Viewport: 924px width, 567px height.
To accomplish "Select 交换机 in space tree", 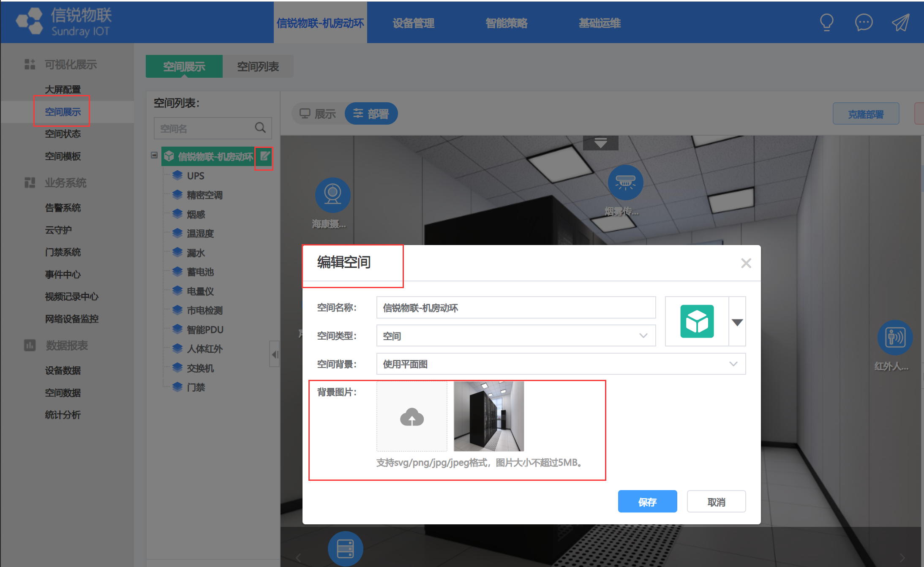I will [x=200, y=368].
